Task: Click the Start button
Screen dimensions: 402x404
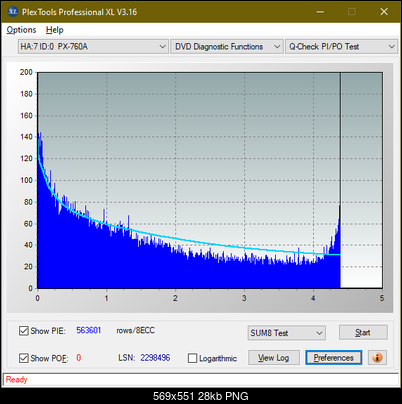Action: [363, 333]
